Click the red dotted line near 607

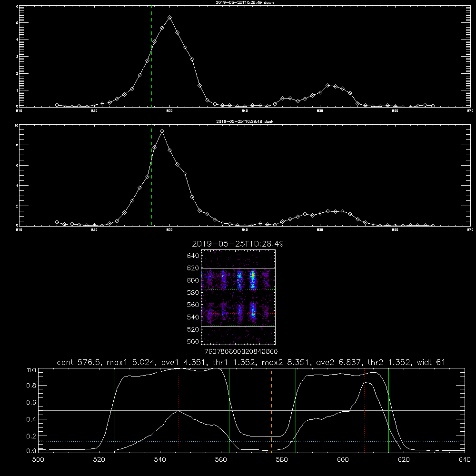[x=364, y=410]
